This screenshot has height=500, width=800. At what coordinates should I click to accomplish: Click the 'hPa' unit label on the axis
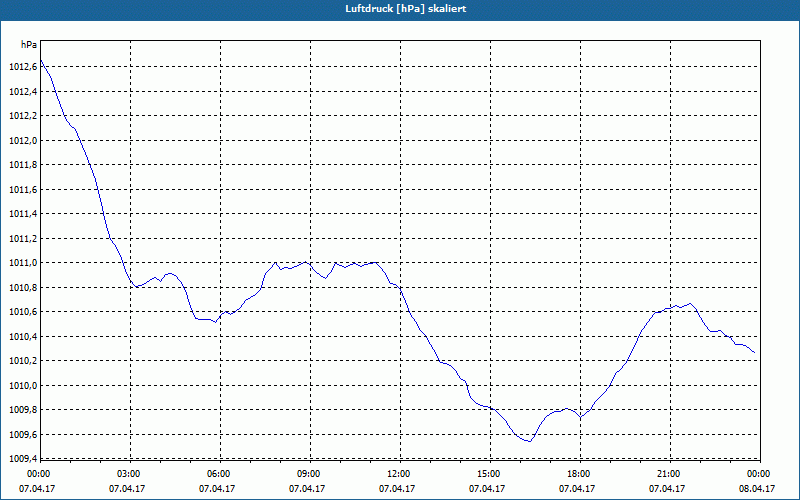click(x=29, y=45)
